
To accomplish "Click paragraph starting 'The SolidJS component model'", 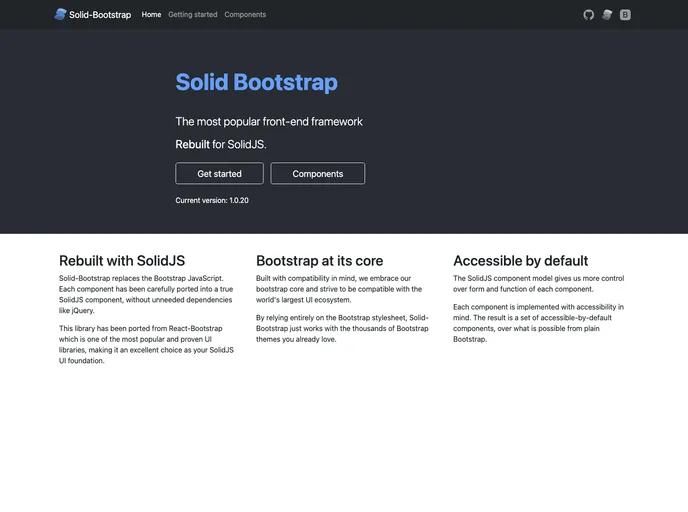I will [x=539, y=283].
